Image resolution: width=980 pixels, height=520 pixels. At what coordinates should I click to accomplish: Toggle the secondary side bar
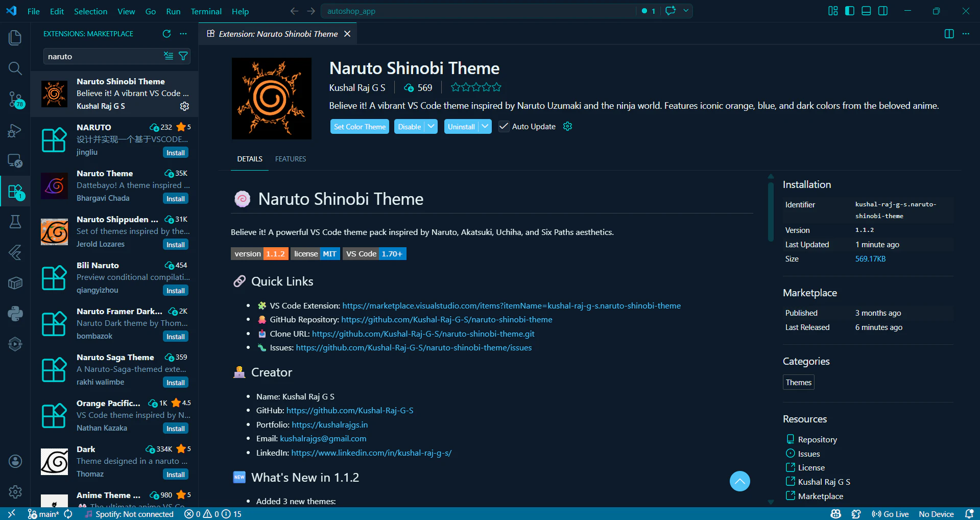pyautogui.click(x=883, y=11)
